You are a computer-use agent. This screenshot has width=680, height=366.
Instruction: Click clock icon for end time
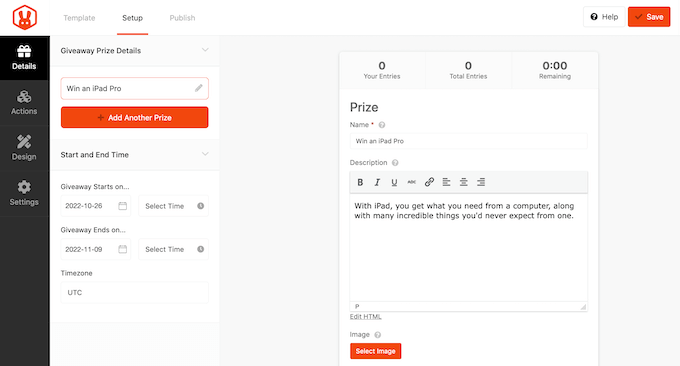pyautogui.click(x=200, y=249)
